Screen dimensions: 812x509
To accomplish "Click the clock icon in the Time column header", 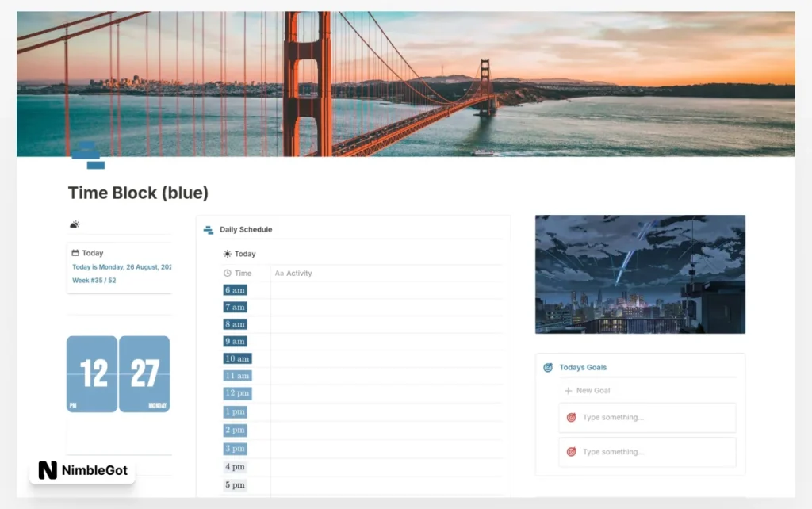I will tap(228, 273).
